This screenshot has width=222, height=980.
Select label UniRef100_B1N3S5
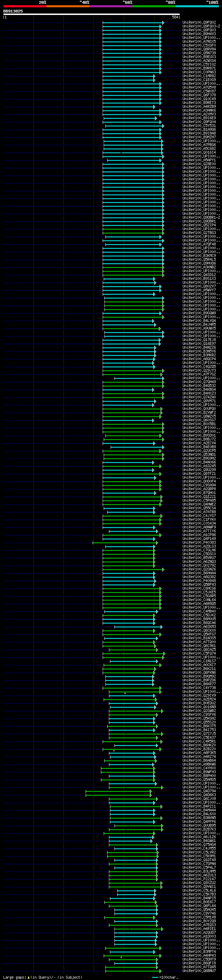[199, 638]
